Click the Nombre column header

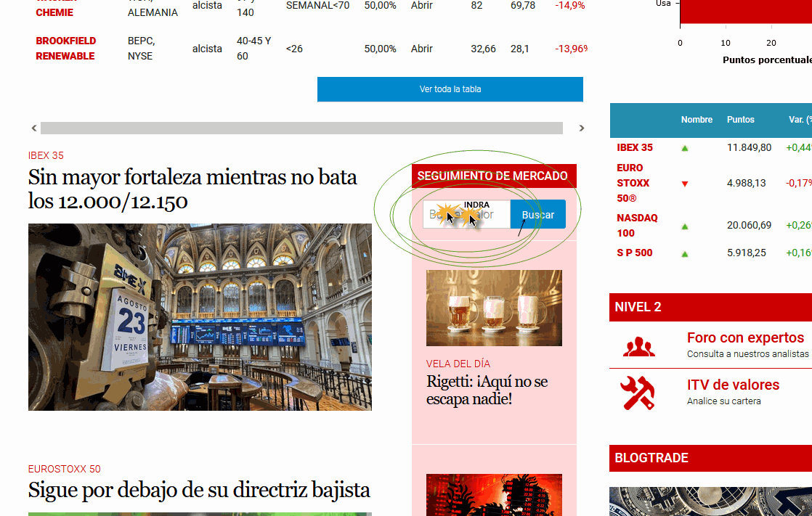pyautogui.click(x=697, y=120)
